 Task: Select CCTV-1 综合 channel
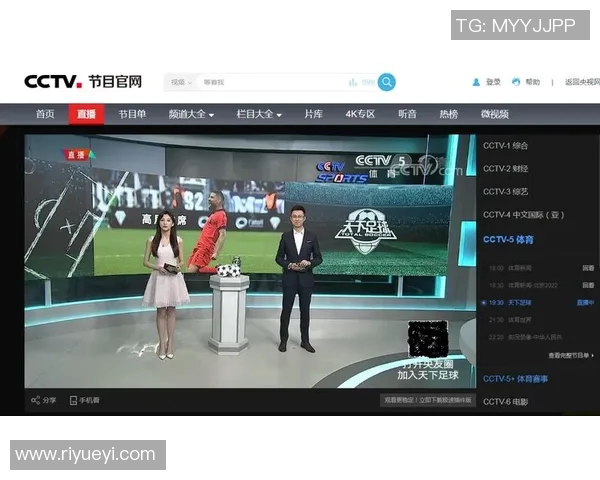click(x=504, y=146)
